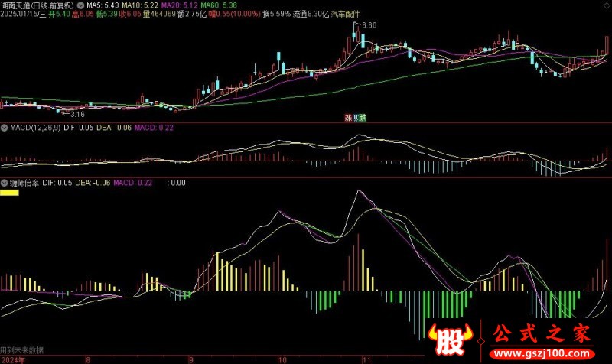612x364 pixels.
Task: Open the www.gszj100.com website link
Action: [542, 353]
